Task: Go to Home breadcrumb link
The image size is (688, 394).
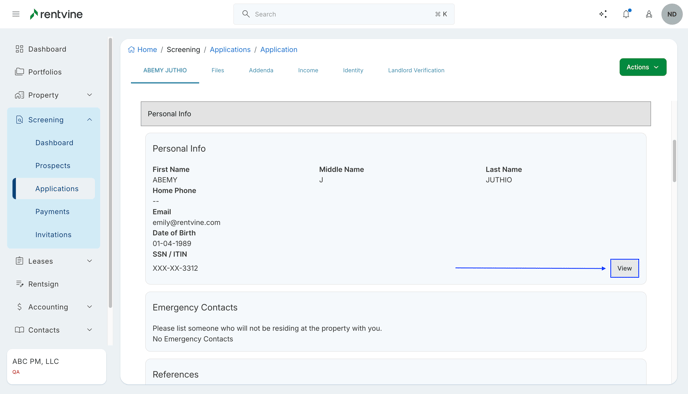Action: [147, 50]
